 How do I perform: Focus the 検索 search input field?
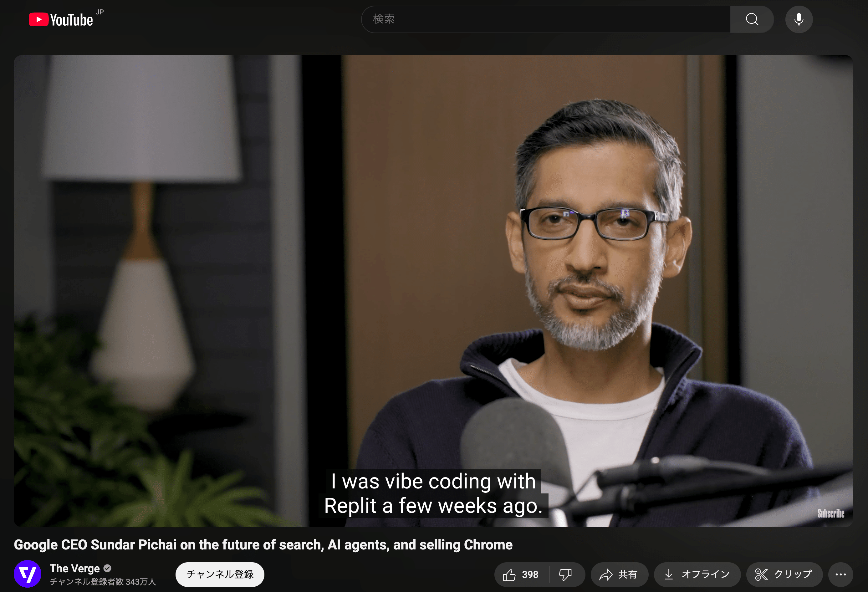[x=545, y=19]
